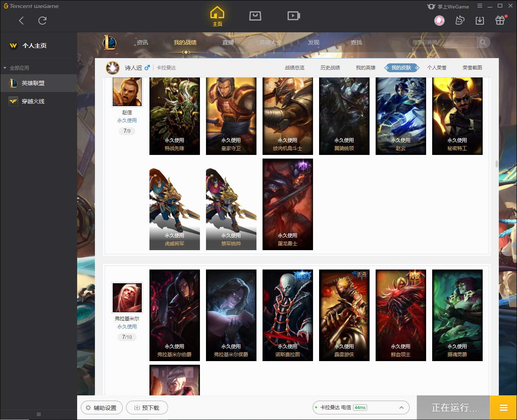517x420 pixels.
Task: Open the 弗拉基米尔侯爵 skin card
Action: pyautogui.click(x=231, y=315)
